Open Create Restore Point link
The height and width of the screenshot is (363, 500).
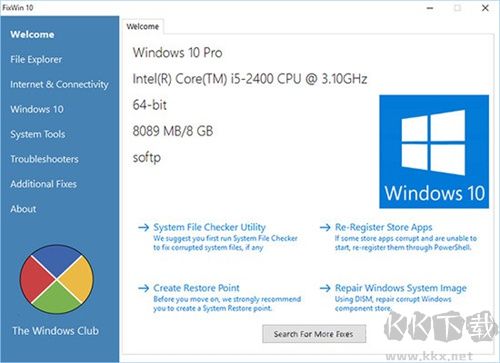(196, 288)
